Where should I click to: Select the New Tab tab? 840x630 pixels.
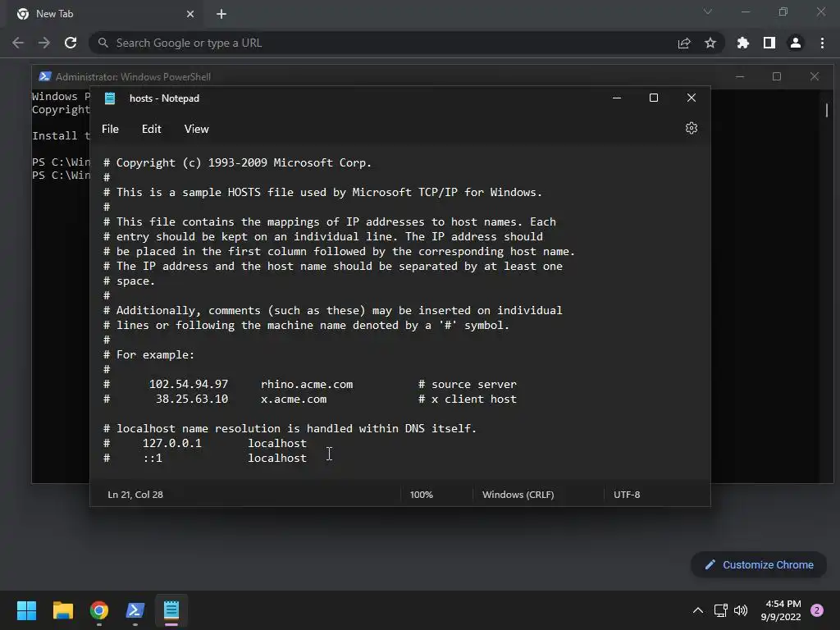coord(104,15)
